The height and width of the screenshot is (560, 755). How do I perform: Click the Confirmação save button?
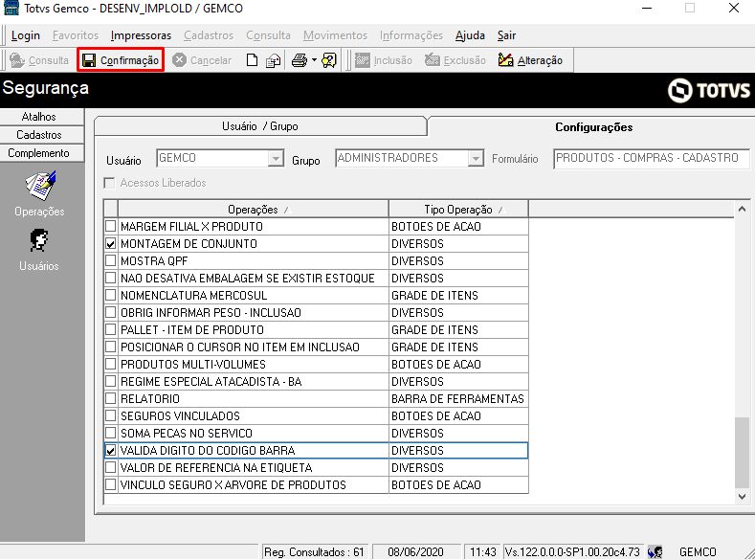[121, 60]
